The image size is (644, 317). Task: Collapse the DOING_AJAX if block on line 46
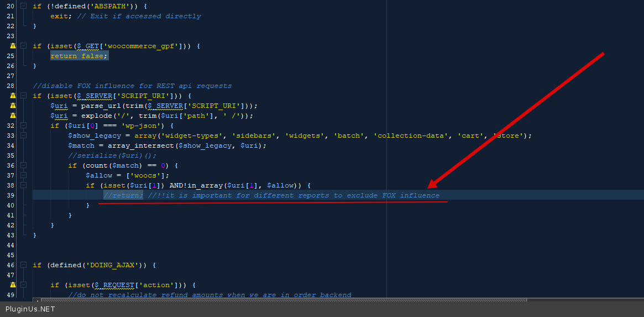point(23,265)
